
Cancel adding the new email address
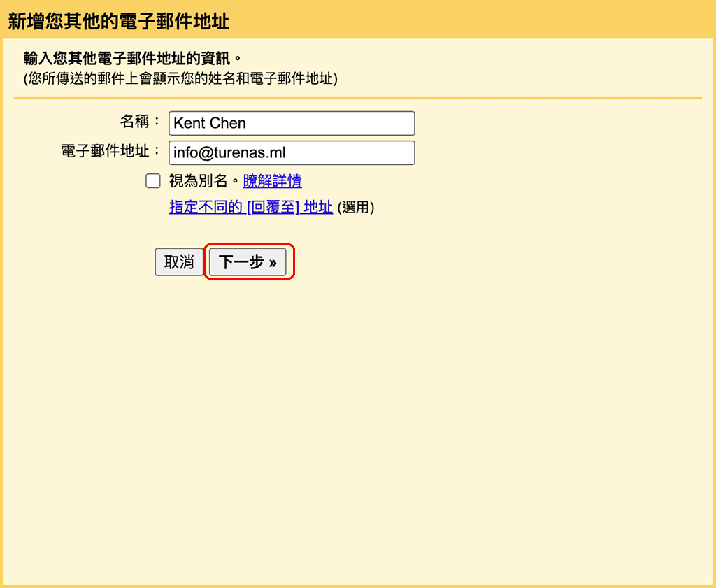(x=179, y=261)
